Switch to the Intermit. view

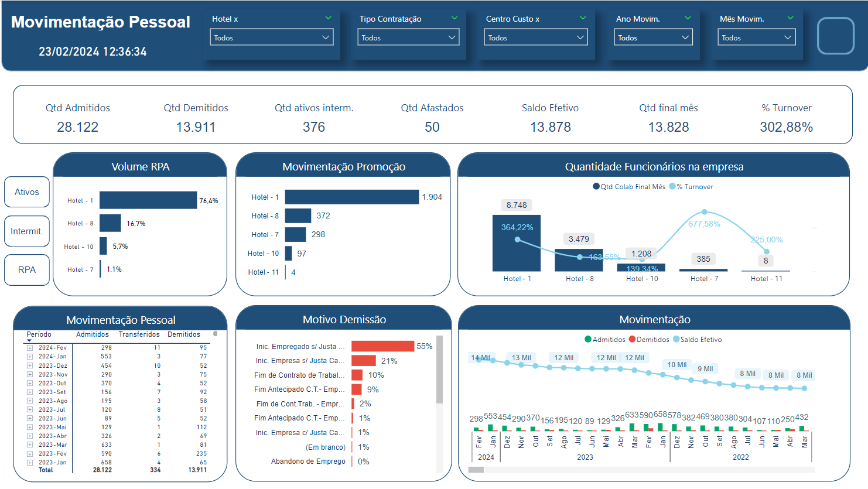[x=27, y=231]
